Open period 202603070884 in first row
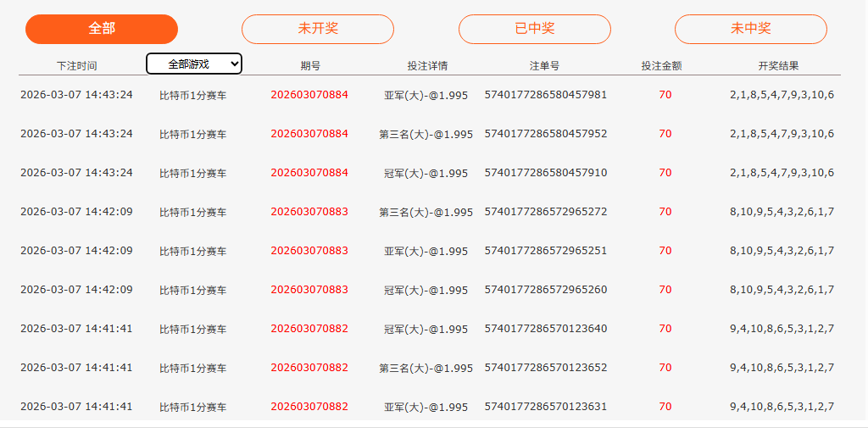The height and width of the screenshot is (433, 868). pos(309,95)
